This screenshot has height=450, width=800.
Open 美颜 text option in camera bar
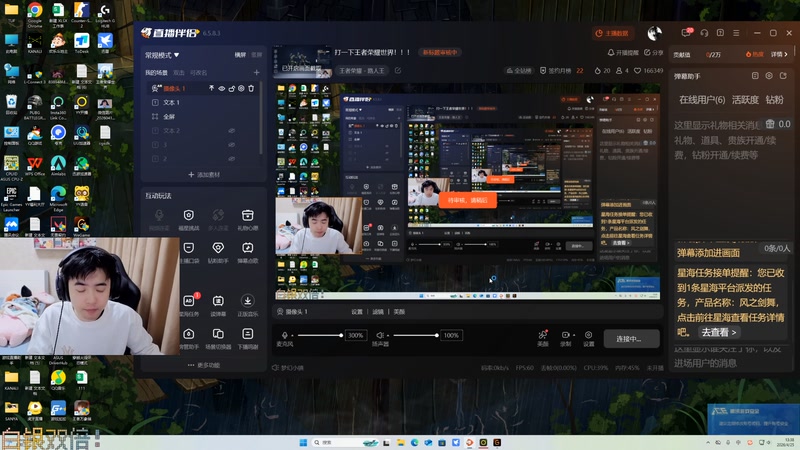(x=399, y=312)
